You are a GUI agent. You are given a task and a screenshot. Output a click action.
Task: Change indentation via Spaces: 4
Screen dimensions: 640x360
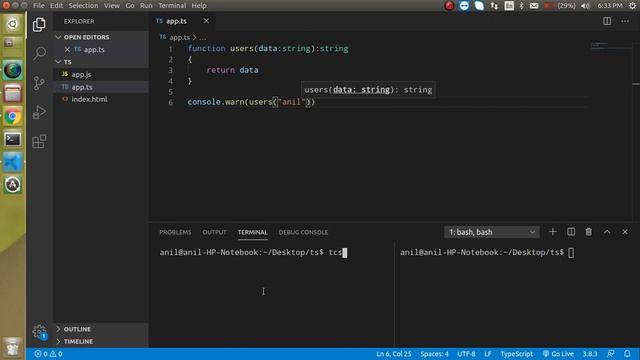[434, 354]
